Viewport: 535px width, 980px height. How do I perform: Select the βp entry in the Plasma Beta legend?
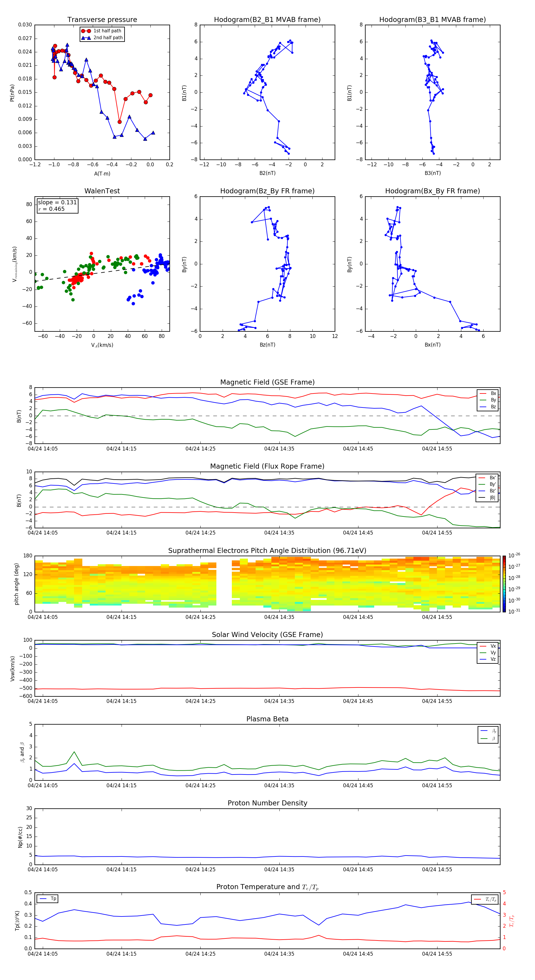488,731
